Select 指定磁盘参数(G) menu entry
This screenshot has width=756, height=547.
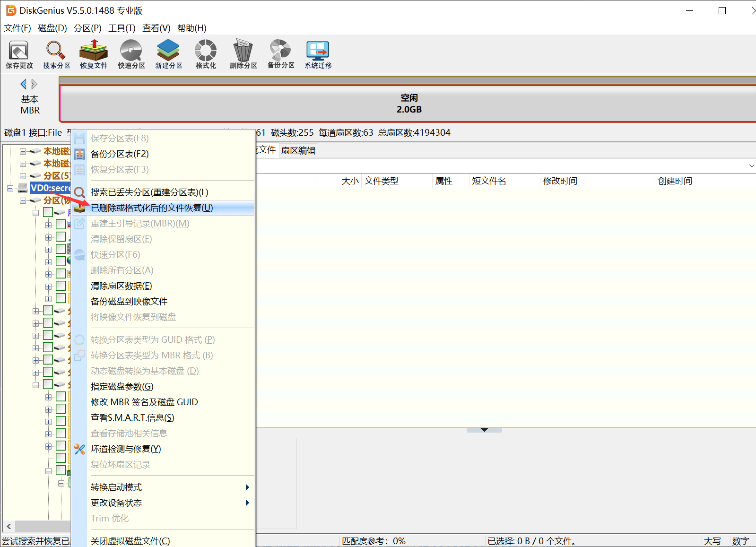(x=163, y=387)
